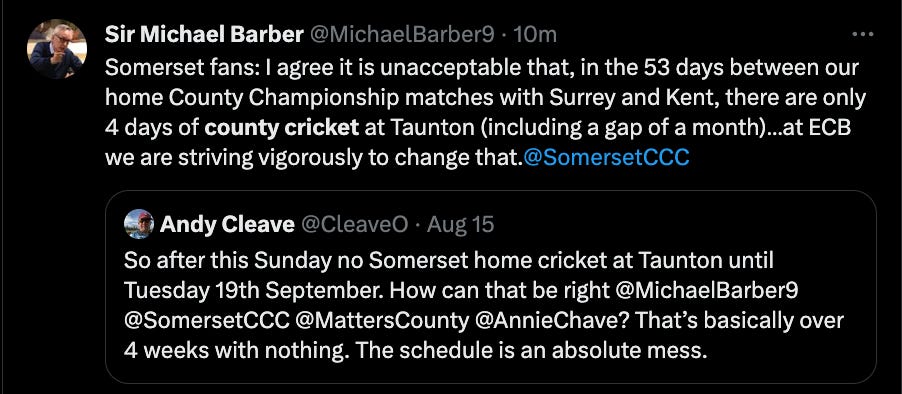Click the @CleaveO handle in quoted tweet

(x=354, y=224)
